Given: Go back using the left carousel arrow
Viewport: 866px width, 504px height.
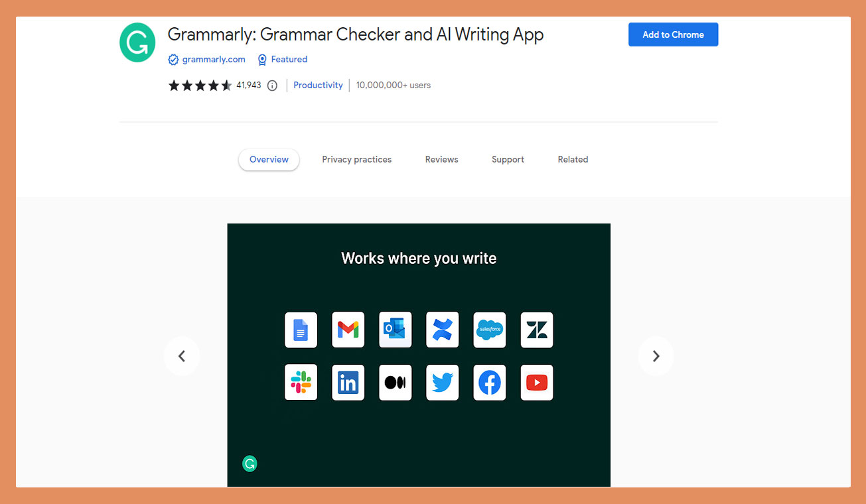Looking at the screenshot, I should tap(182, 356).
